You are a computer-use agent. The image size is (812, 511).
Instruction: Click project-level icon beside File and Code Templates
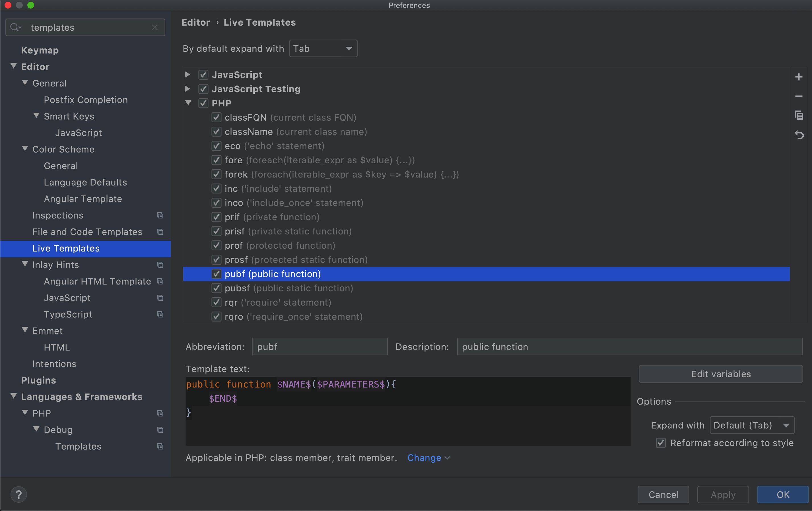click(x=160, y=232)
